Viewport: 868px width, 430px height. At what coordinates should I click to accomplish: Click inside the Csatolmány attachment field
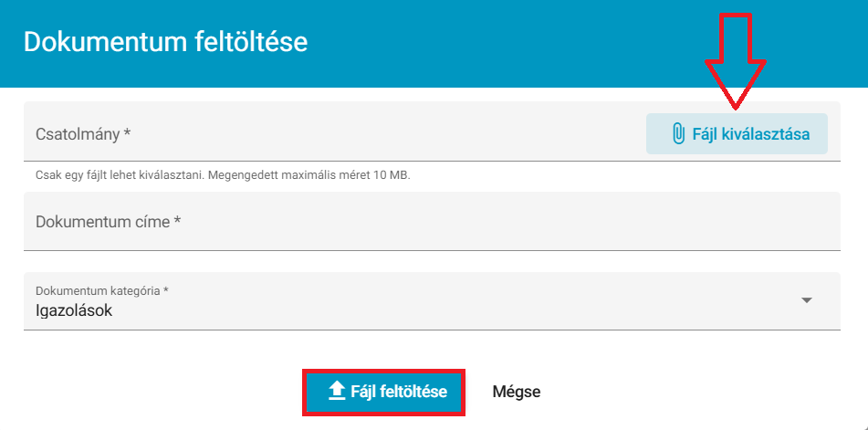click(334, 131)
